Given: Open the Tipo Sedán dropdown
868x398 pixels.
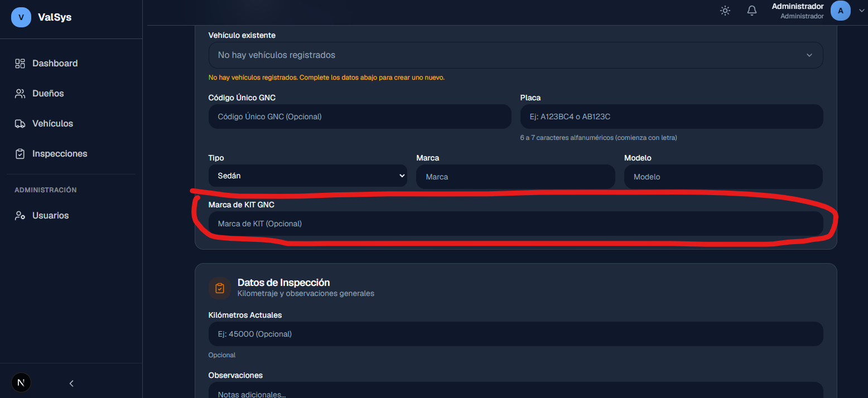Looking at the screenshot, I should pyautogui.click(x=308, y=176).
